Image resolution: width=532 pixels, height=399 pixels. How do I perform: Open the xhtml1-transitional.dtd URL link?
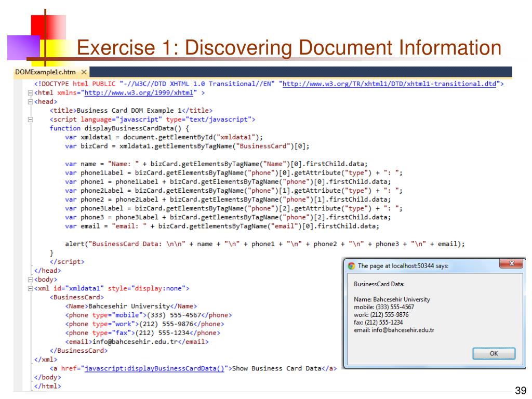click(390, 84)
